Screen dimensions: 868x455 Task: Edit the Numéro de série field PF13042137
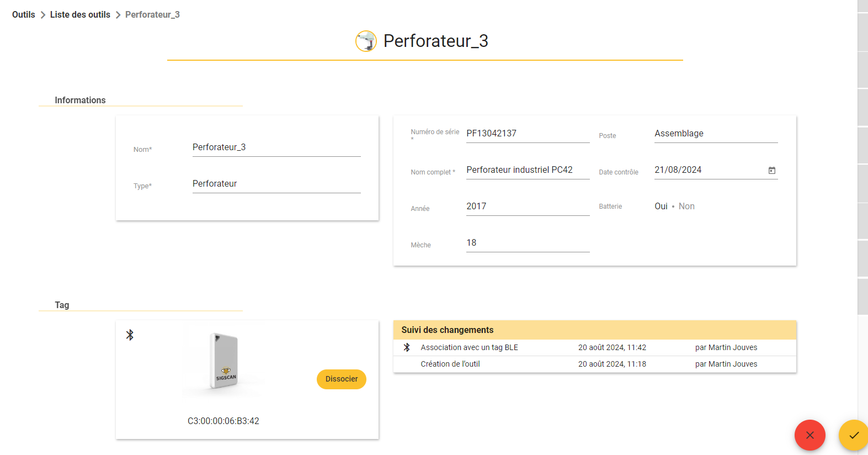coord(528,134)
